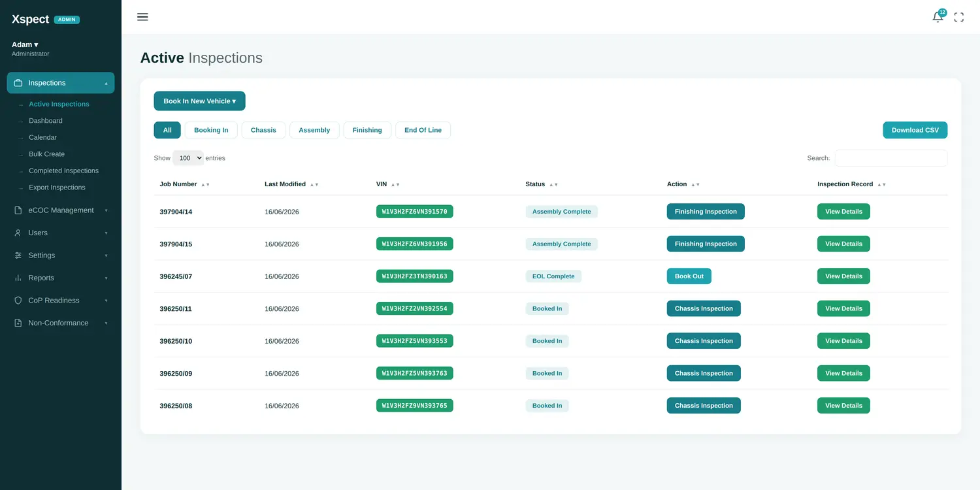Expand the Users menu

coord(106,233)
